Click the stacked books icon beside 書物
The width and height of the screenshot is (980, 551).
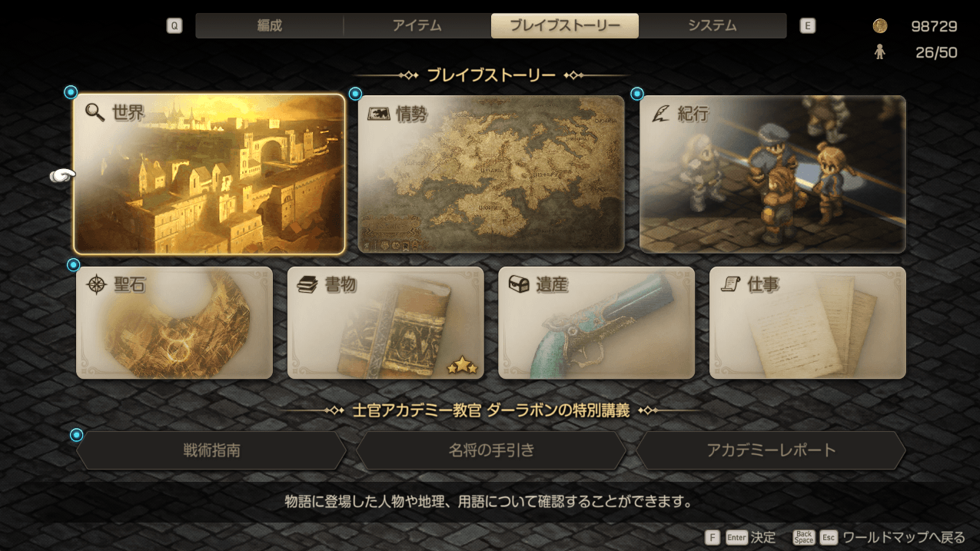pos(307,285)
